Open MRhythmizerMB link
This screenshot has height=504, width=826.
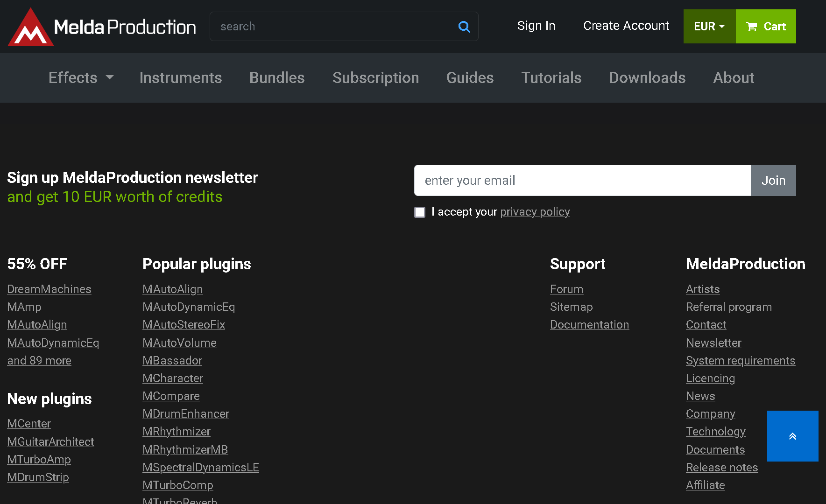[185, 450]
